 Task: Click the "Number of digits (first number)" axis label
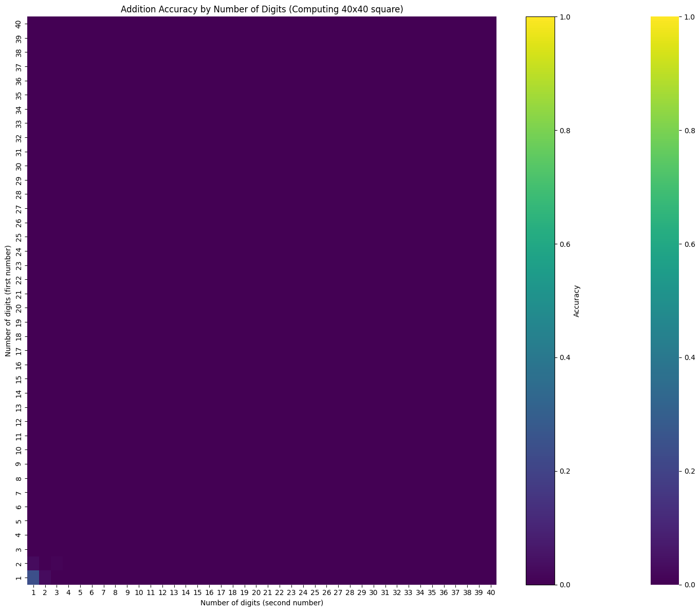pyautogui.click(x=8, y=301)
